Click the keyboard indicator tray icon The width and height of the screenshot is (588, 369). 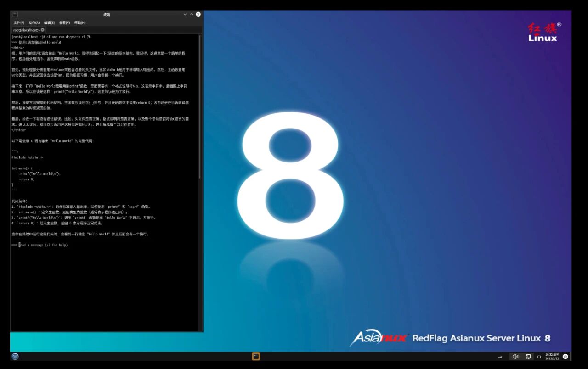click(x=500, y=357)
